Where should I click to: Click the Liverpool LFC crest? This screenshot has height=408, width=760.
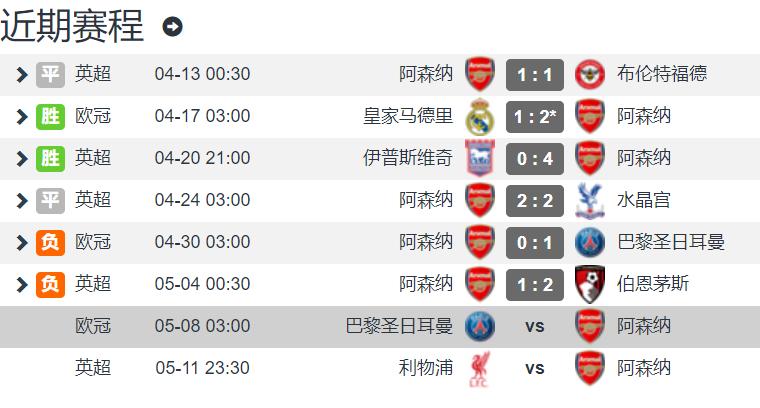point(480,369)
